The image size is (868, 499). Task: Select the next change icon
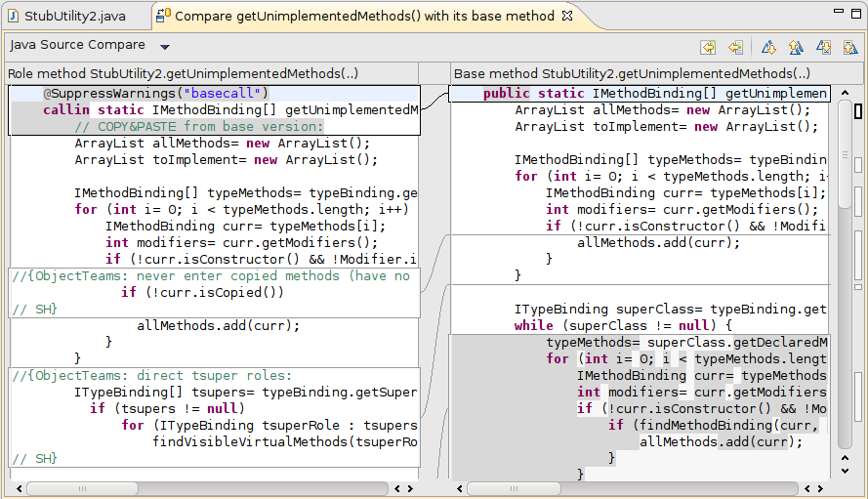pos(823,47)
